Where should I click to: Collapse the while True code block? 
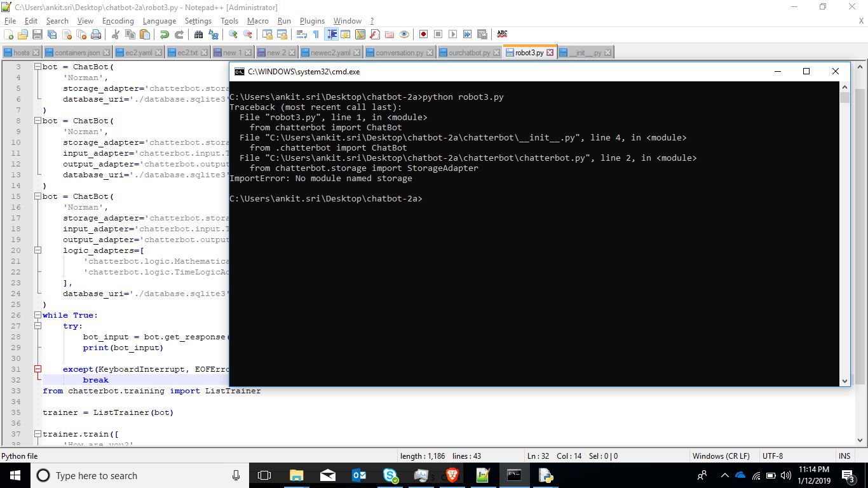coord(37,315)
